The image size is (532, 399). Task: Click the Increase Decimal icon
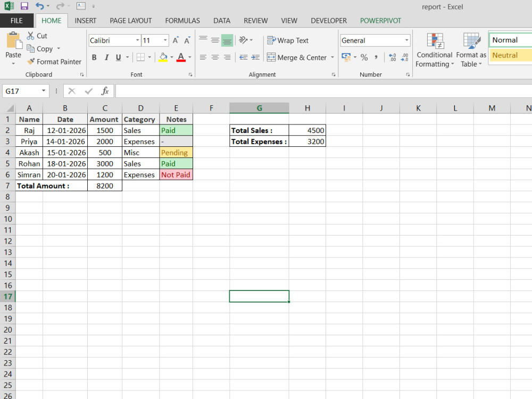click(x=392, y=57)
